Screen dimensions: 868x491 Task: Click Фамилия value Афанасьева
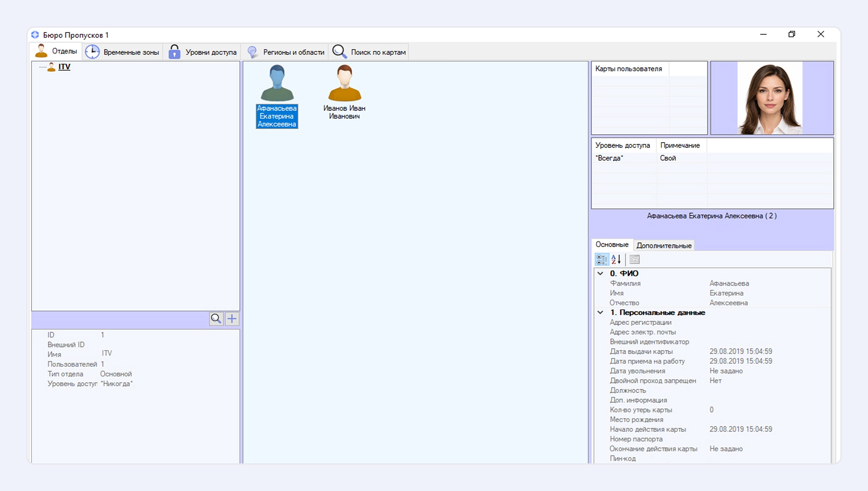pyautogui.click(x=729, y=283)
